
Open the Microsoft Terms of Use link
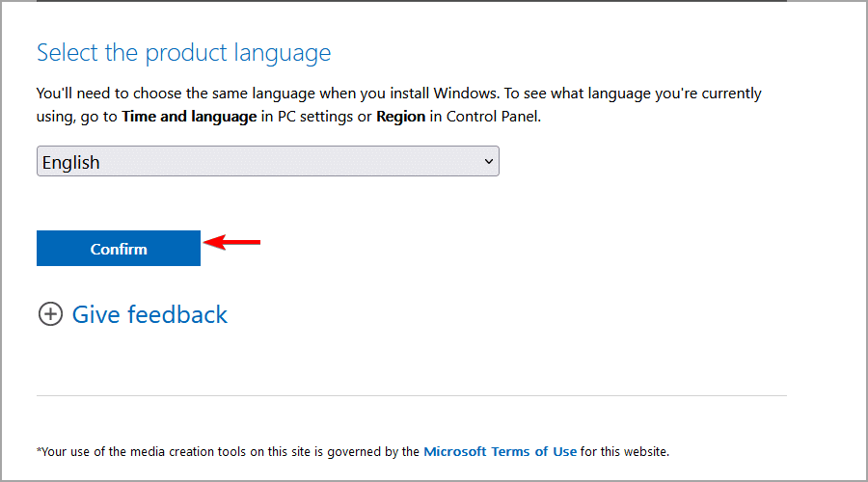click(x=500, y=451)
